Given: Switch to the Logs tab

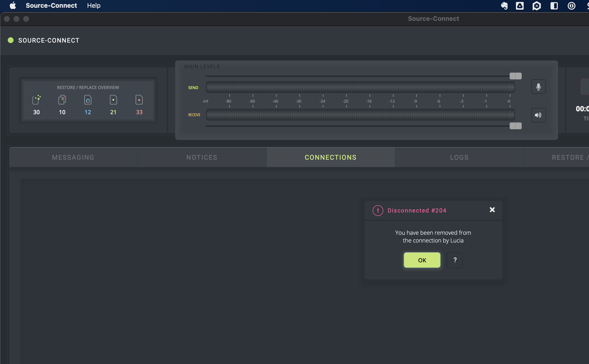Looking at the screenshot, I should click(459, 157).
